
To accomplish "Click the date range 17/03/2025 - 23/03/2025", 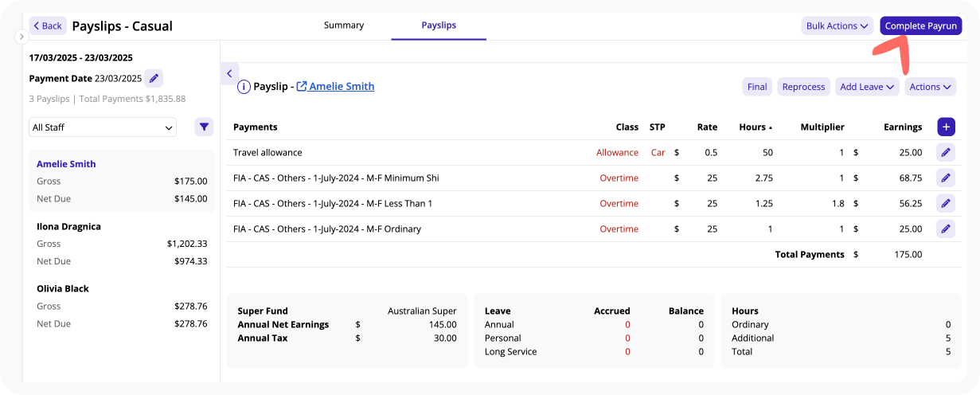I will tap(81, 57).
